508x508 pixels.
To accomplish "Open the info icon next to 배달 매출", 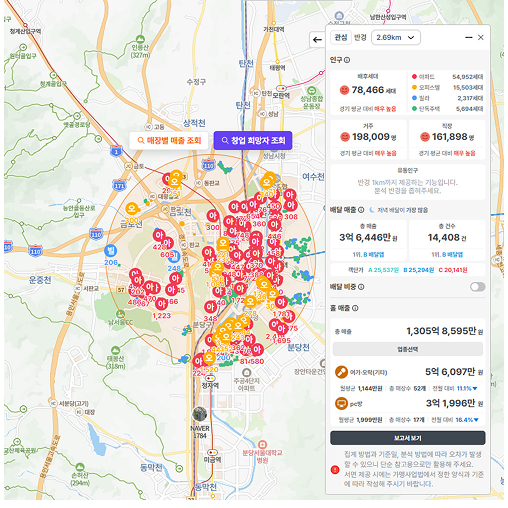I will 361,210.
